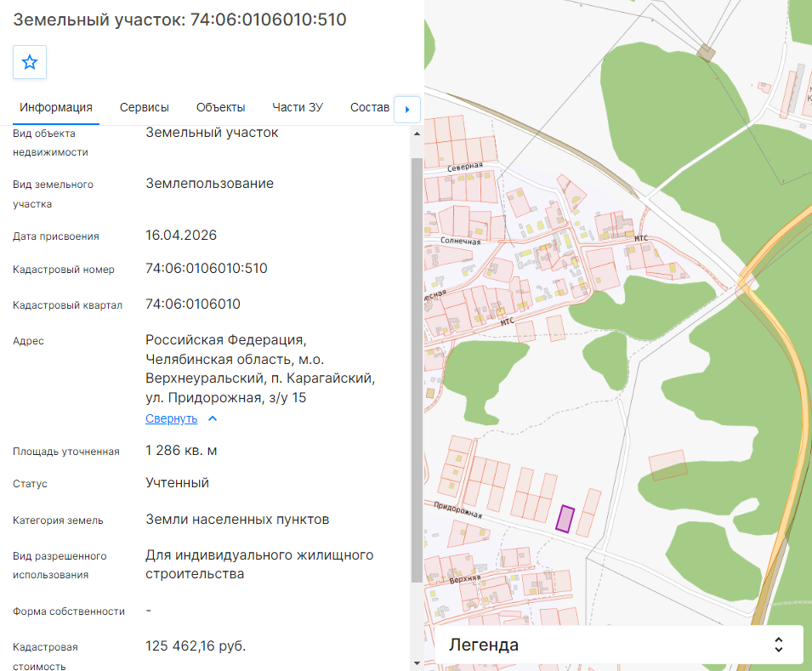
Task: Click the info panel vertical scrollbar thumb
Action: [x=417, y=370]
